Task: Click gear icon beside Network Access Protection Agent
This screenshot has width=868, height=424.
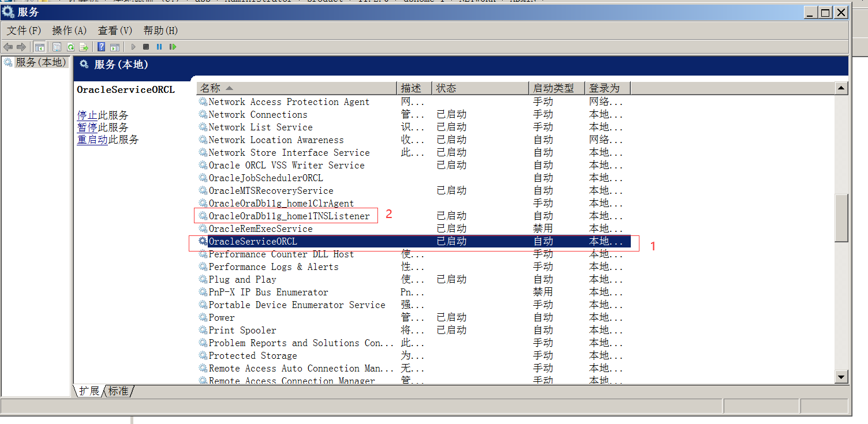Action: 203,102
